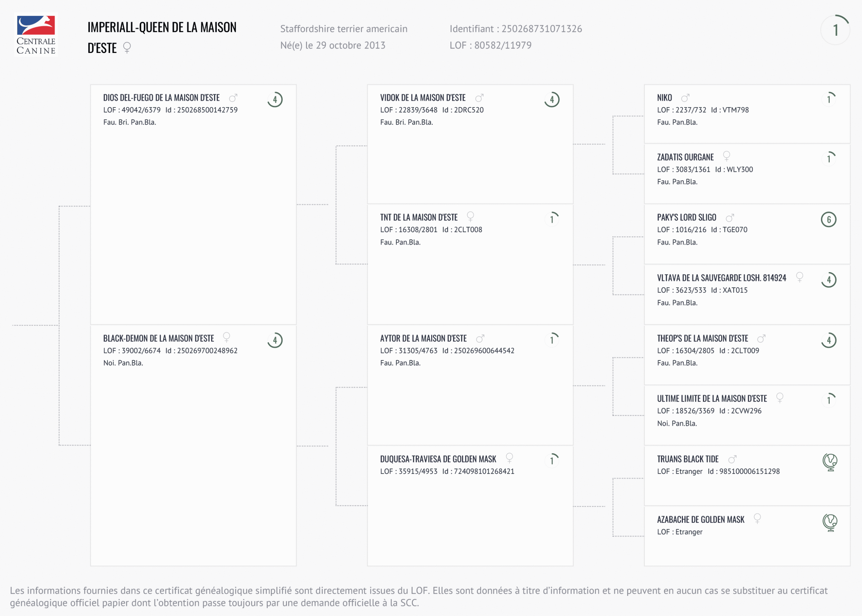
Task: Click the female symbol next to ZADATIS OURGANE
Action: pos(726,156)
